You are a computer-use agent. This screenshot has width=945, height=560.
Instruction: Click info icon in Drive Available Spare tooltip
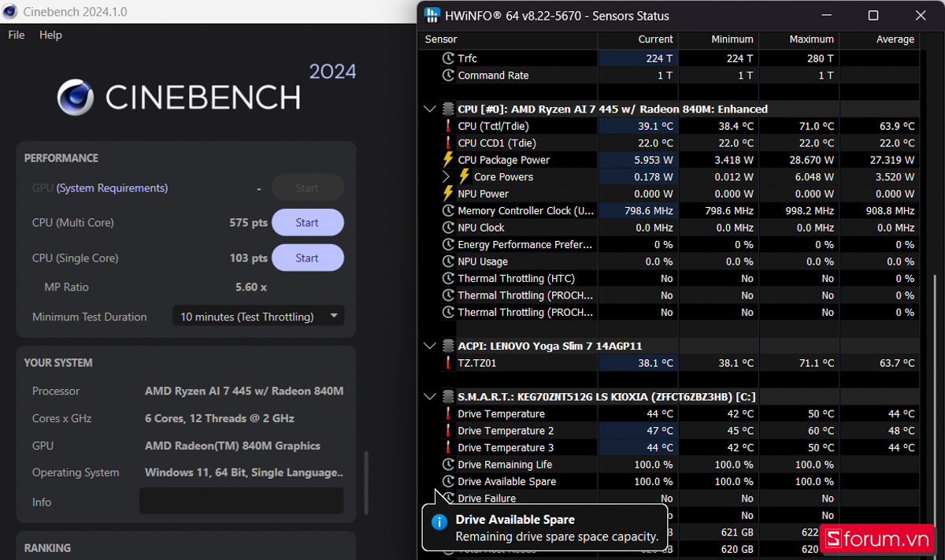pyautogui.click(x=439, y=521)
